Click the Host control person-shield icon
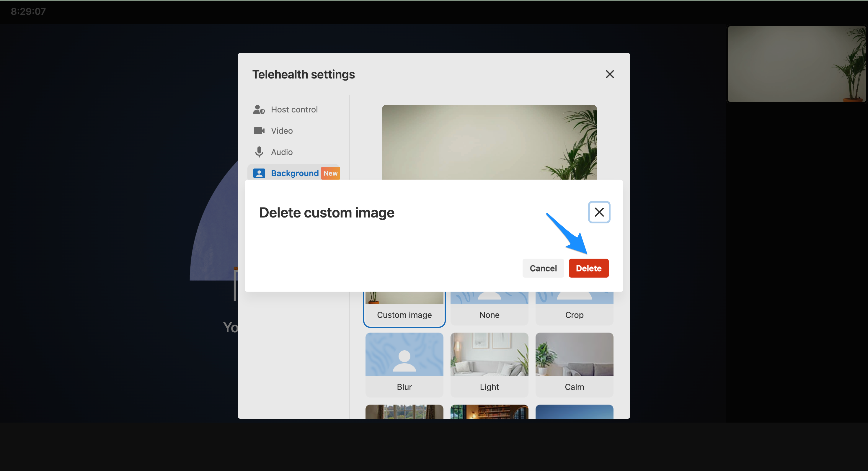The image size is (868, 471). (259, 109)
